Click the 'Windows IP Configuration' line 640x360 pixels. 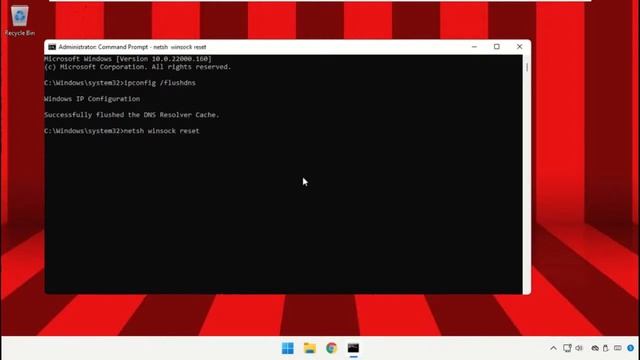92,99
